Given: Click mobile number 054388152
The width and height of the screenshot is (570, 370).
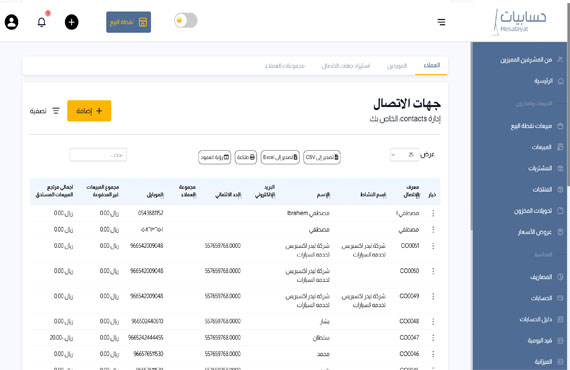Looking at the screenshot, I should 150,213.
